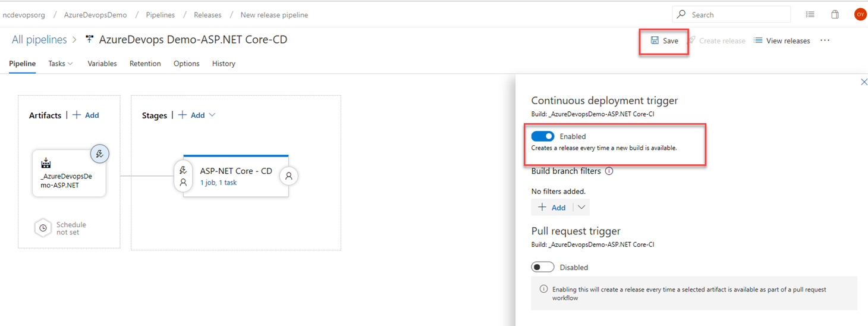Close the trigger panel with X
Image resolution: width=868 pixels, height=326 pixels.
point(864,82)
